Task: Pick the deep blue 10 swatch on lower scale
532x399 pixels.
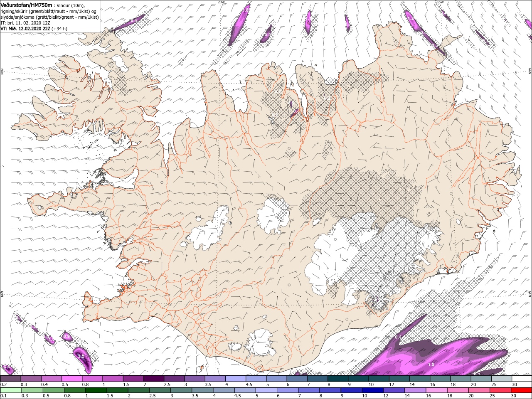Action: point(373,390)
